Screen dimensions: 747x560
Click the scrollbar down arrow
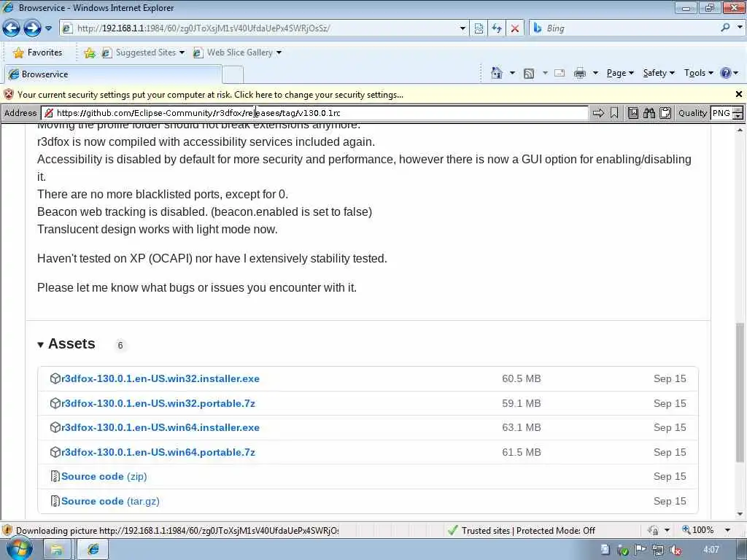740,514
